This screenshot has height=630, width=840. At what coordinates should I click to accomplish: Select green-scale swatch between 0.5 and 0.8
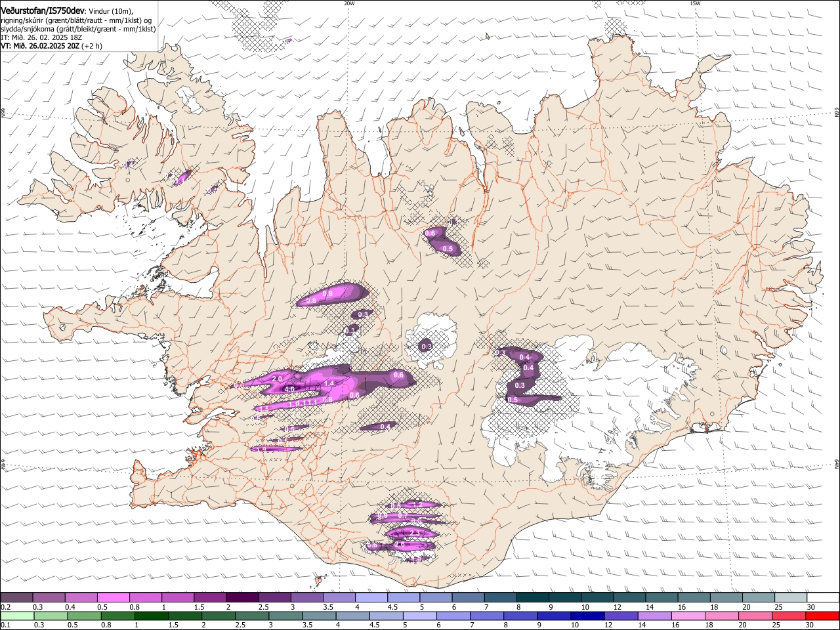[85, 616]
